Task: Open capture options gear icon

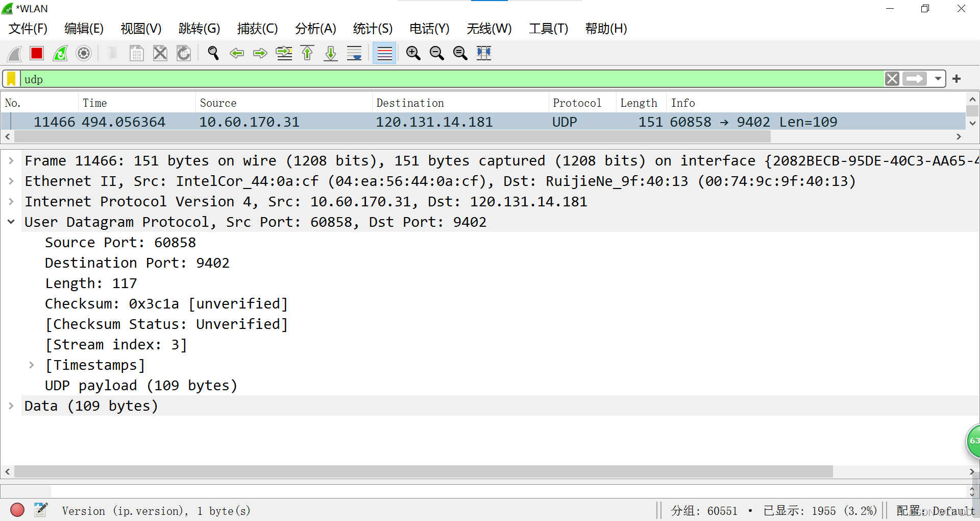Action: coord(84,53)
